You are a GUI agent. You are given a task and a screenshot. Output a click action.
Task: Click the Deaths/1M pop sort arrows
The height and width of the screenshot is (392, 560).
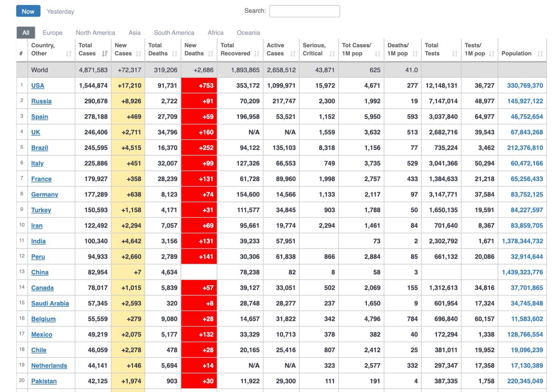pos(415,54)
